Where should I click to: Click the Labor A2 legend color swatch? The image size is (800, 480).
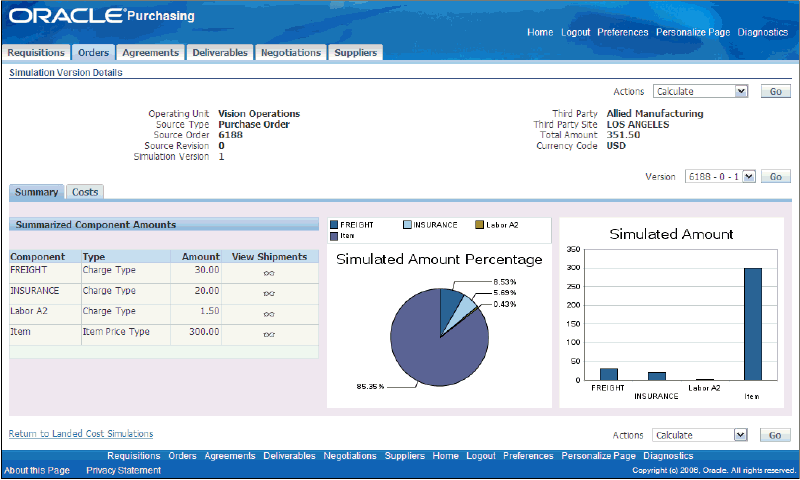[x=479, y=224]
